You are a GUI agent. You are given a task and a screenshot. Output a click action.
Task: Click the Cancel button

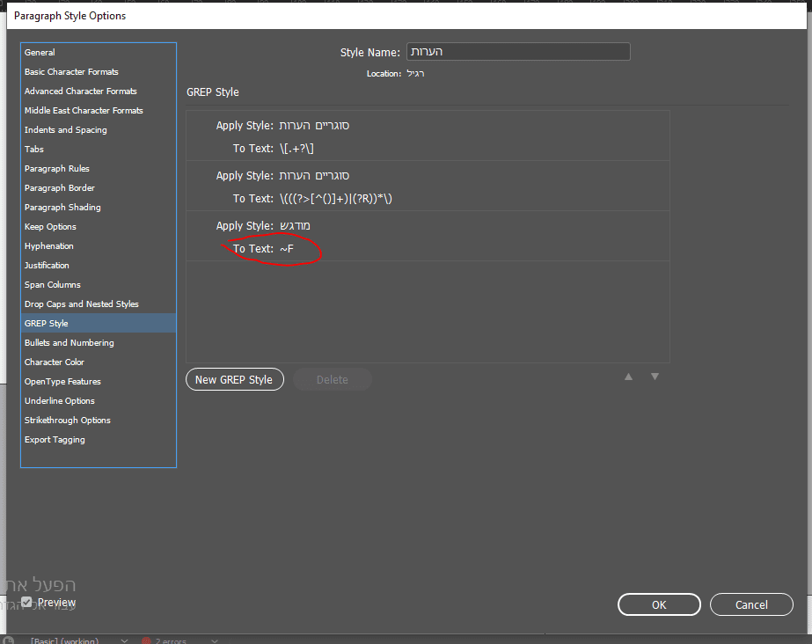point(751,604)
